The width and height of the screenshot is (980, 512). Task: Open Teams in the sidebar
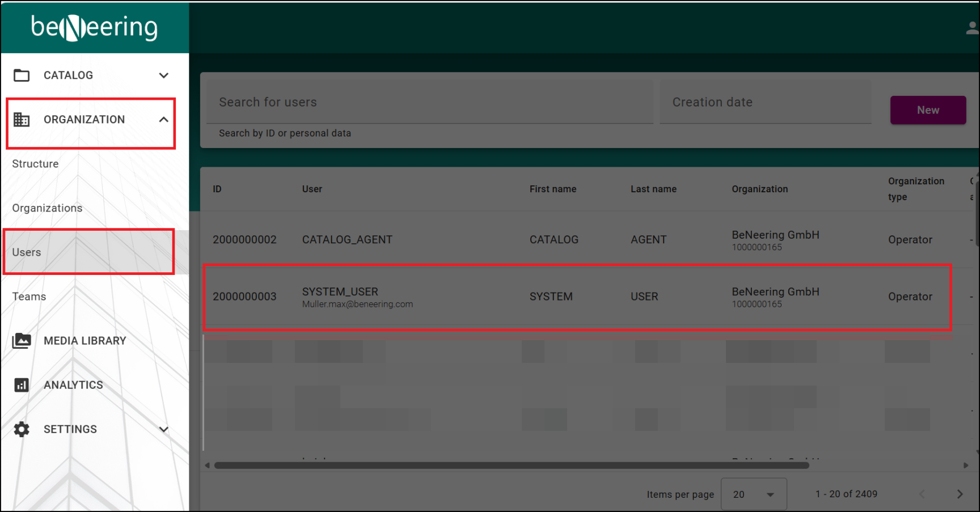click(x=29, y=297)
